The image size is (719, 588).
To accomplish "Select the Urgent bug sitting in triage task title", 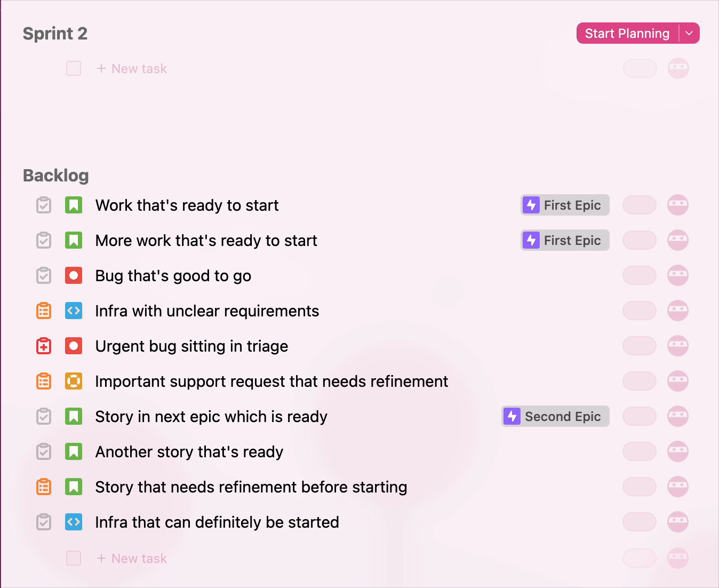I will click(x=191, y=346).
